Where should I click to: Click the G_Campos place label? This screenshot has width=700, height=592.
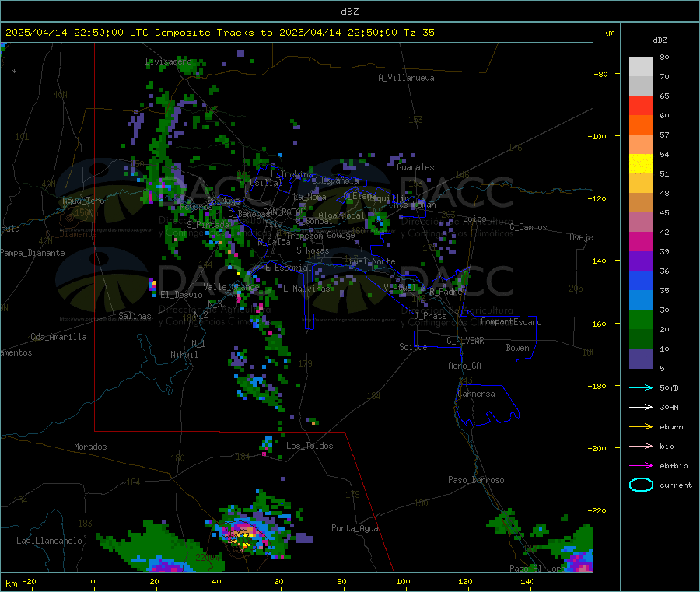click(528, 227)
